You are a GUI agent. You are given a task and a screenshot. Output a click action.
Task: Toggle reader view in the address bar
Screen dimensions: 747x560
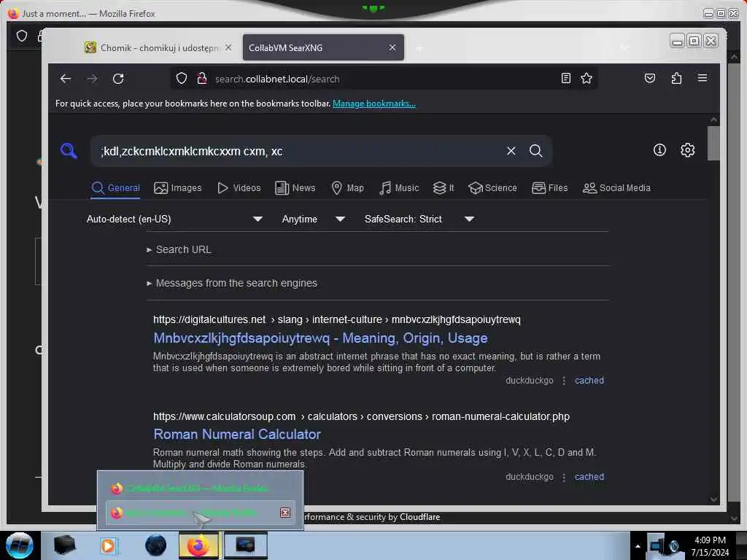(565, 78)
